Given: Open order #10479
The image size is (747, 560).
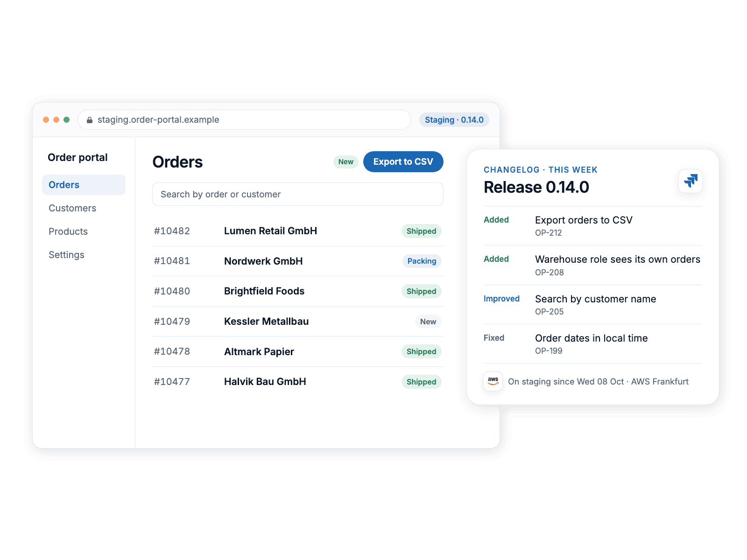Looking at the screenshot, I should (x=172, y=322).
